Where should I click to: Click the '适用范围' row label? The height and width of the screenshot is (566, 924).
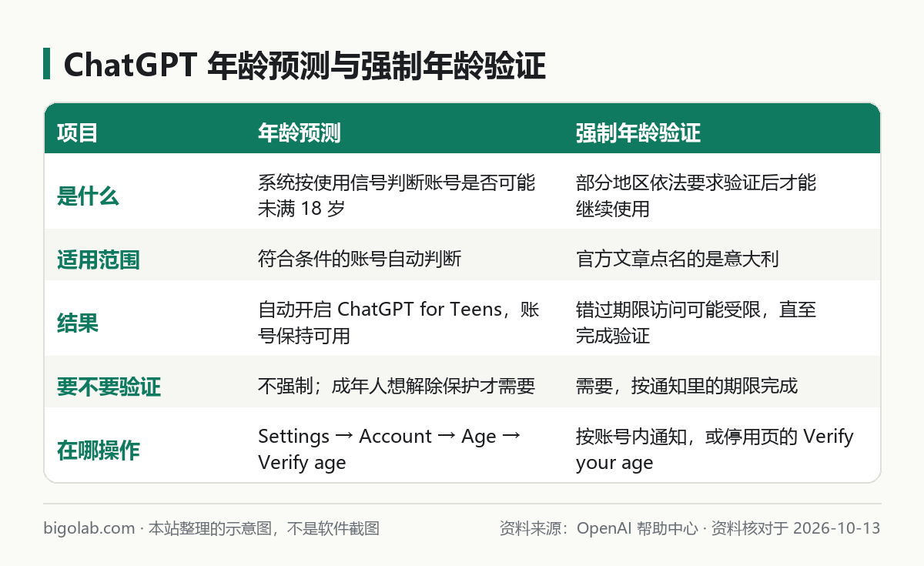(x=98, y=260)
